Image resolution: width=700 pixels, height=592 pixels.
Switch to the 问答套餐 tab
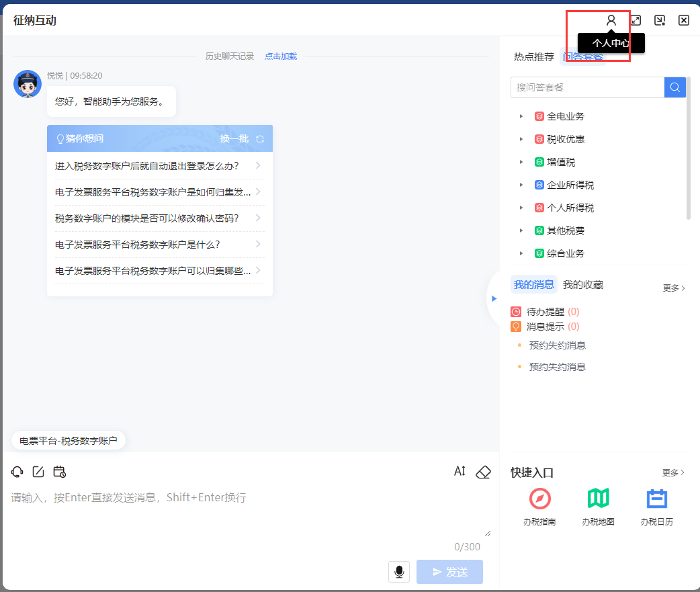[x=583, y=56]
